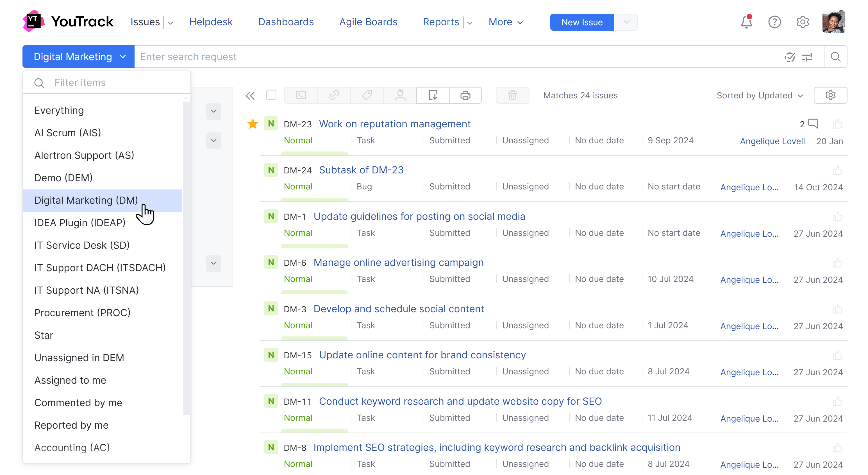The width and height of the screenshot is (868, 475).
Task: Click the New Issue button
Action: pyautogui.click(x=582, y=22)
